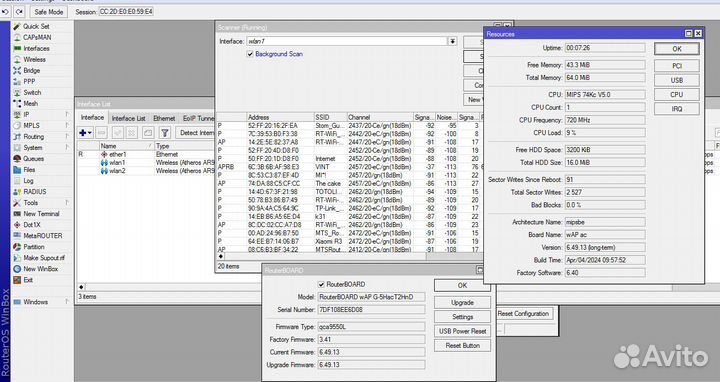This screenshot has height=382, width=720.
Task: Click the IRQ button in Resources
Action: 677,109
